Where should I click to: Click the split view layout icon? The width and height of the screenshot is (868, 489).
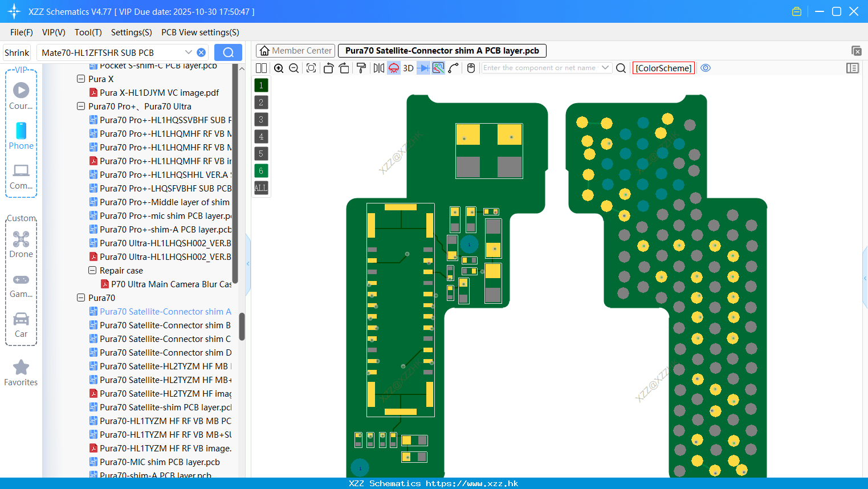click(261, 68)
